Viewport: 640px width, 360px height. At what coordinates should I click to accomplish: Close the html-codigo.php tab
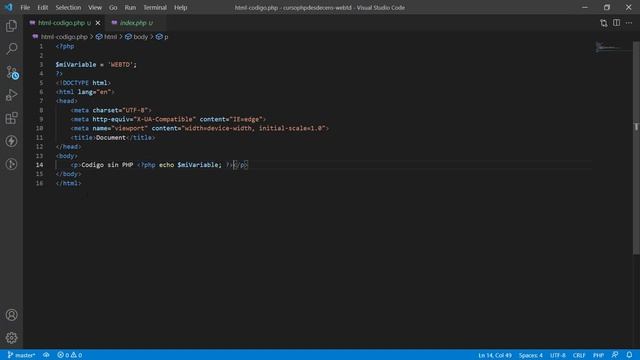click(x=98, y=23)
